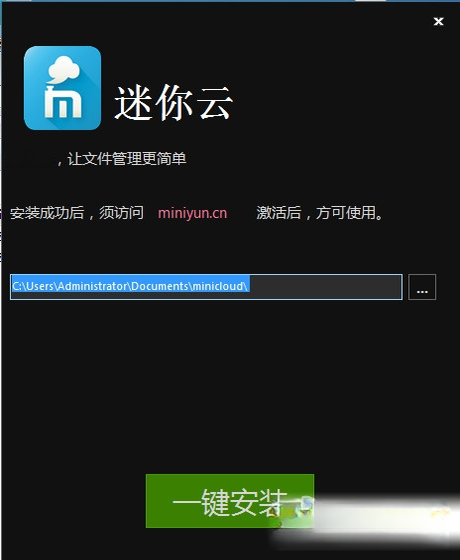Click the 一键安装 install button
This screenshot has height=560, width=460.
point(230,500)
